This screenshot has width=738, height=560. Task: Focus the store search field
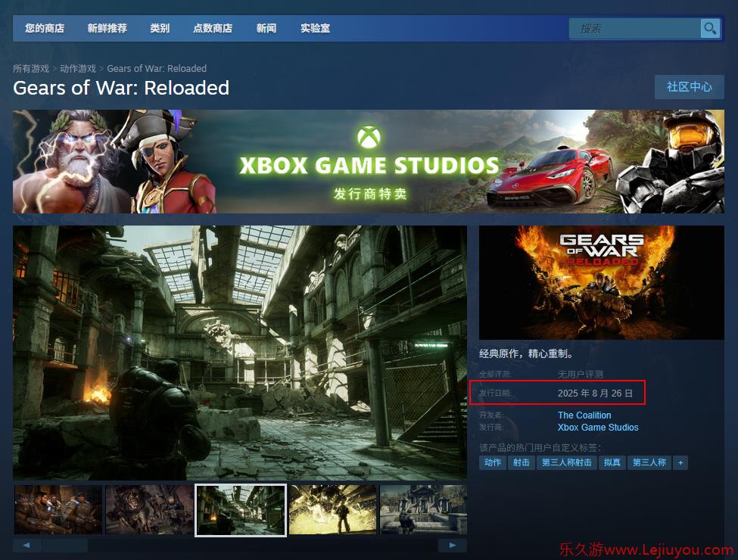click(x=635, y=29)
